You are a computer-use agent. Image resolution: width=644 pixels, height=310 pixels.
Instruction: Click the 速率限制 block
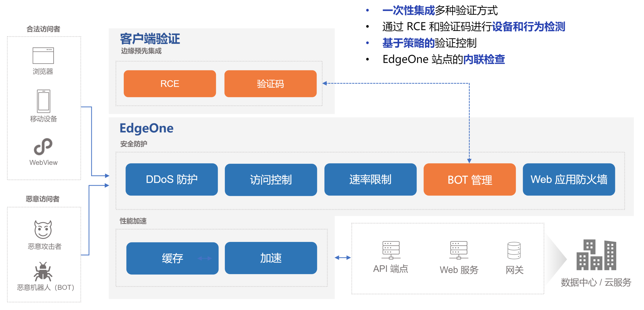coord(370,179)
